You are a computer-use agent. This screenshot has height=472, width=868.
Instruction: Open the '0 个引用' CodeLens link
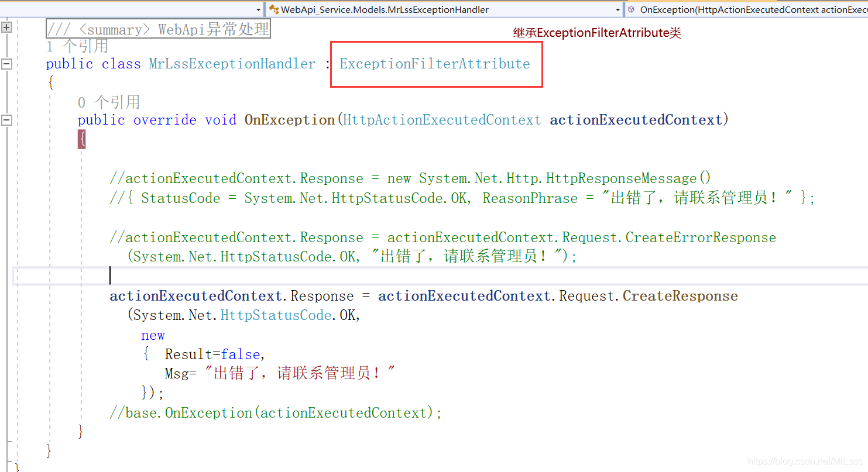109,102
